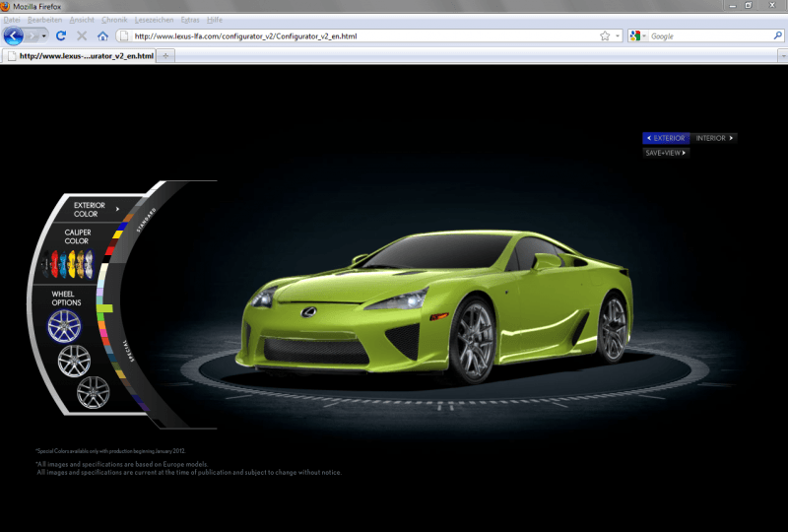This screenshot has height=532, width=788.
Task: Pick the mustard special color swatch
Action: 119,374
